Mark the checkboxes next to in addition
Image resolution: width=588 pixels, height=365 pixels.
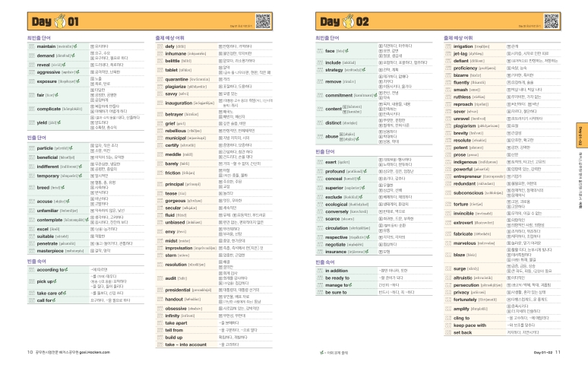(x=320, y=271)
